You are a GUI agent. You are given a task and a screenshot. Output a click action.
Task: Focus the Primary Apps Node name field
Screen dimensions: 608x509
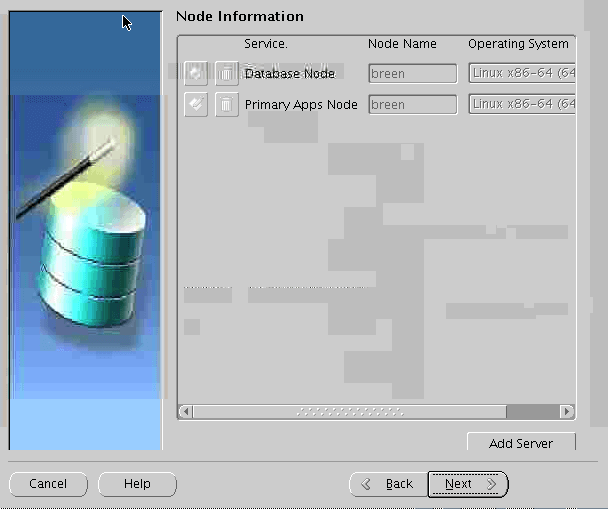(x=412, y=104)
